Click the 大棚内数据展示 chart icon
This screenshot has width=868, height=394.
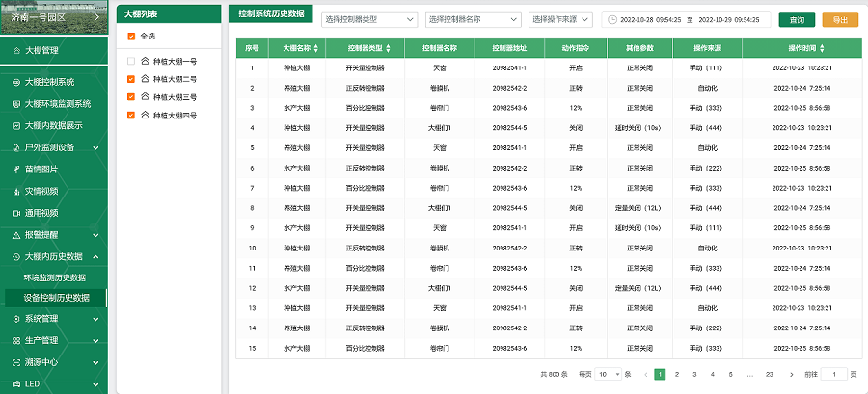pyautogui.click(x=16, y=126)
